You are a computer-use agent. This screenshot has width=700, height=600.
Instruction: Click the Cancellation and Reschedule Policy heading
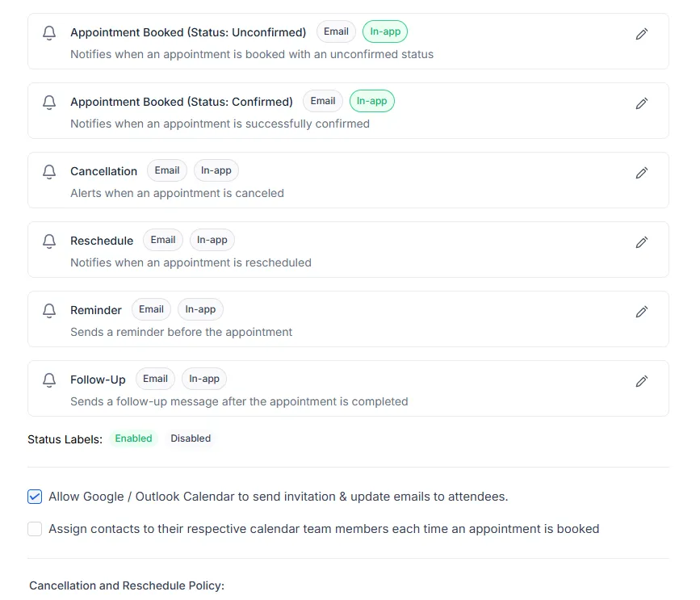pos(127,585)
